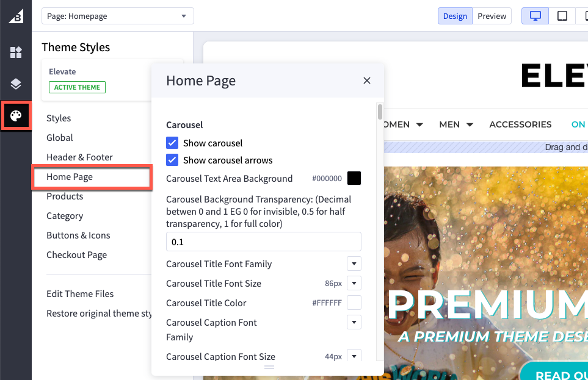Open Carousel Title Font Size dropdown

click(x=354, y=283)
